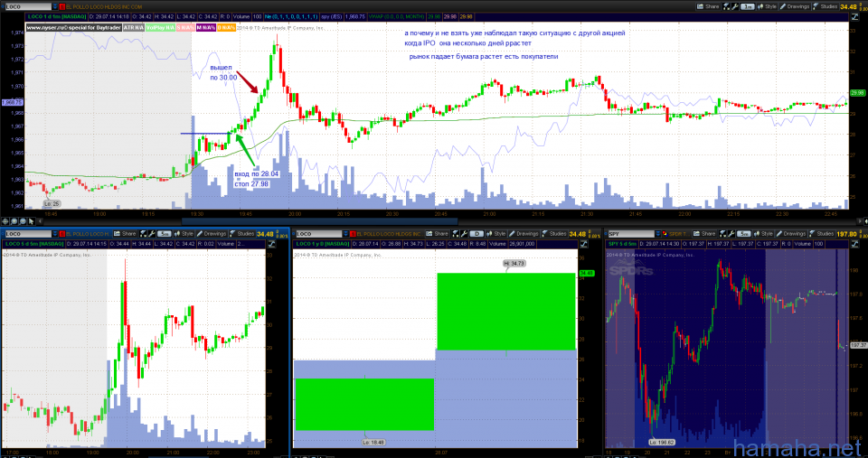868x458 pixels.
Task: Open symbol dropdown arrow in SPY chart
Action: pyautogui.click(x=657, y=234)
